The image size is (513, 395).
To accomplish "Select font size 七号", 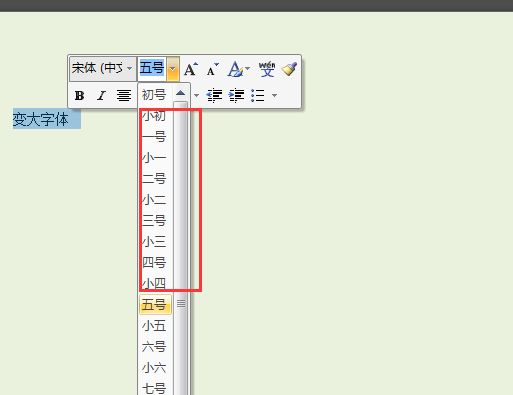I will pos(154,388).
